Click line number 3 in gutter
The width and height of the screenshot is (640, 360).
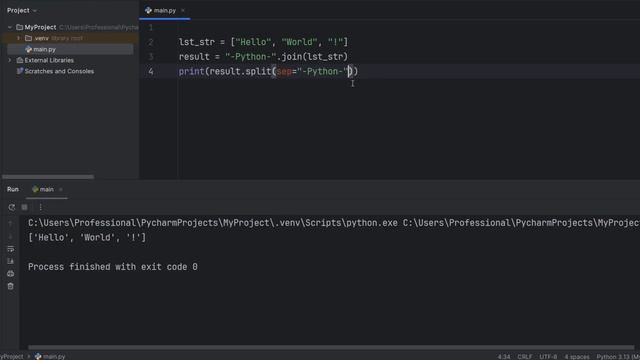(x=151, y=57)
